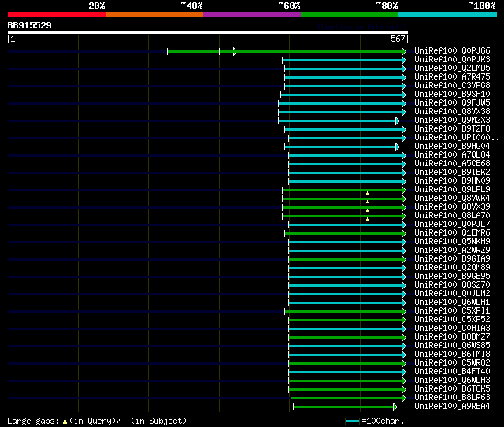Select the UniRef100_B9SH10 hit label
Screen dimensions: 504x427
pyautogui.click(x=452, y=95)
